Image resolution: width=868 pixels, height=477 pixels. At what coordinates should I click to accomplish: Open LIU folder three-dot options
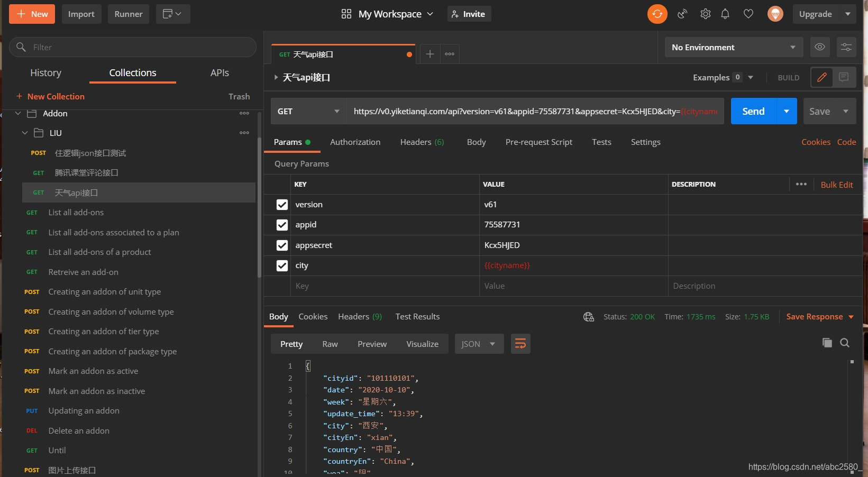point(244,133)
